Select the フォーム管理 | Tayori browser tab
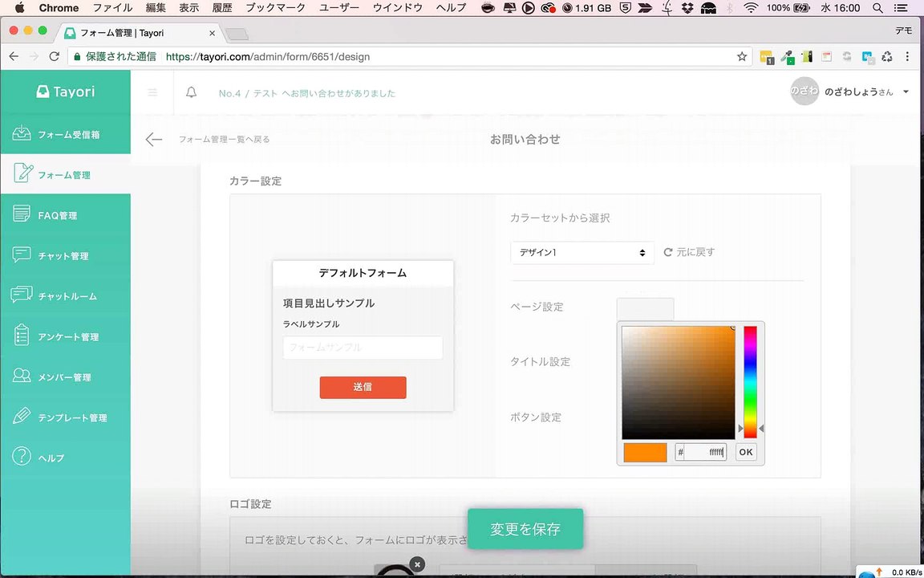924x578 pixels. click(139, 33)
